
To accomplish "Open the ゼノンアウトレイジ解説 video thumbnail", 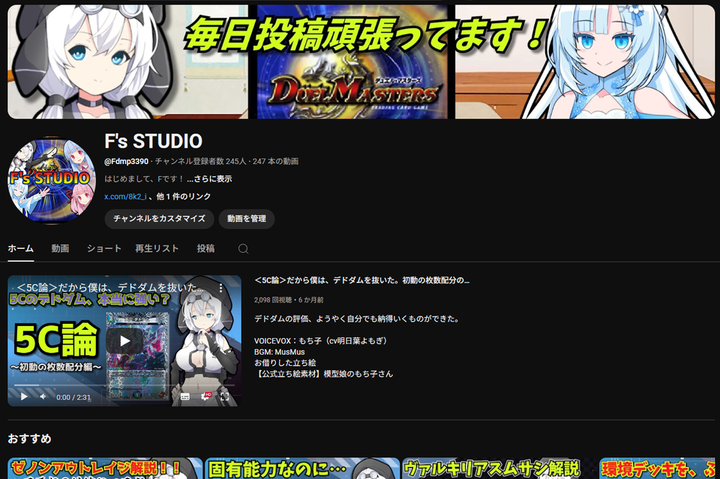I will (x=105, y=468).
